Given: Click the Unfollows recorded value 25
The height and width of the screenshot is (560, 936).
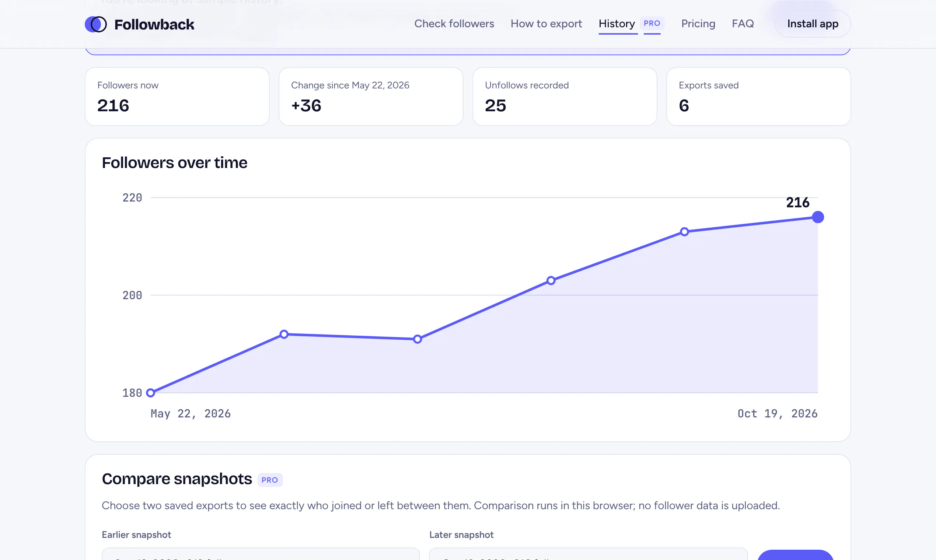Looking at the screenshot, I should (x=495, y=106).
